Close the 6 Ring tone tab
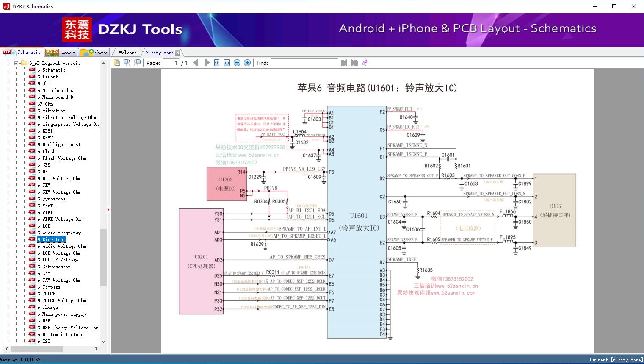644x364 pixels. pos(178,53)
